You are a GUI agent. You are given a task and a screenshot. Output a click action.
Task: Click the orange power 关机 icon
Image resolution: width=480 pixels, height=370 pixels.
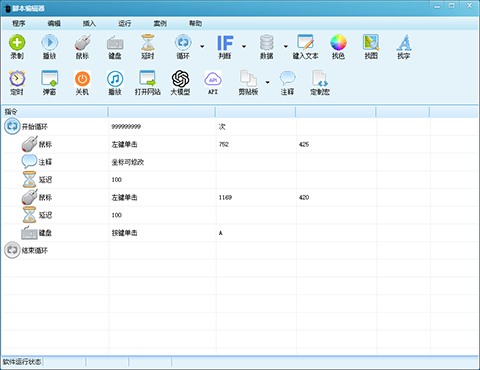[x=82, y=79]
